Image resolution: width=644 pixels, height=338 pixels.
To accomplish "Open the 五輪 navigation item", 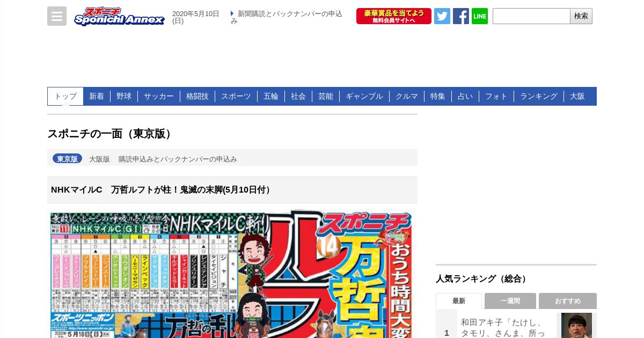I will click(x=271, y=96).
